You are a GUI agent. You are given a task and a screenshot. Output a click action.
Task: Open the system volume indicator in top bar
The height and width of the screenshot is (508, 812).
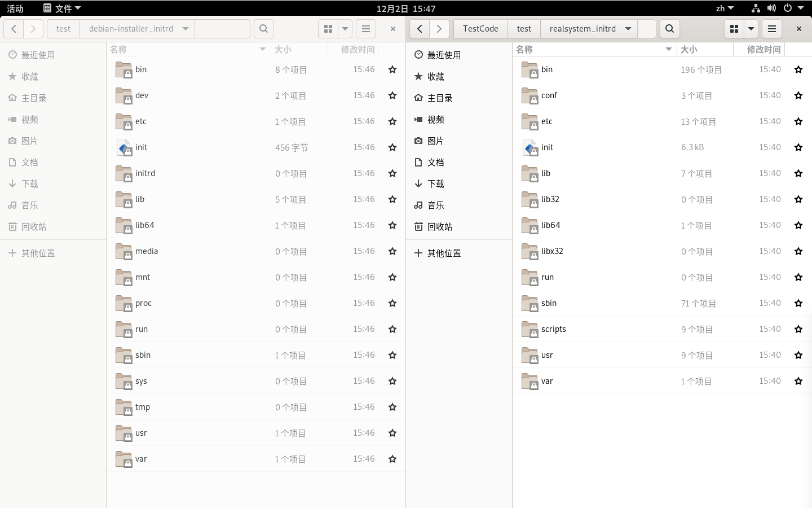[771, 8]
